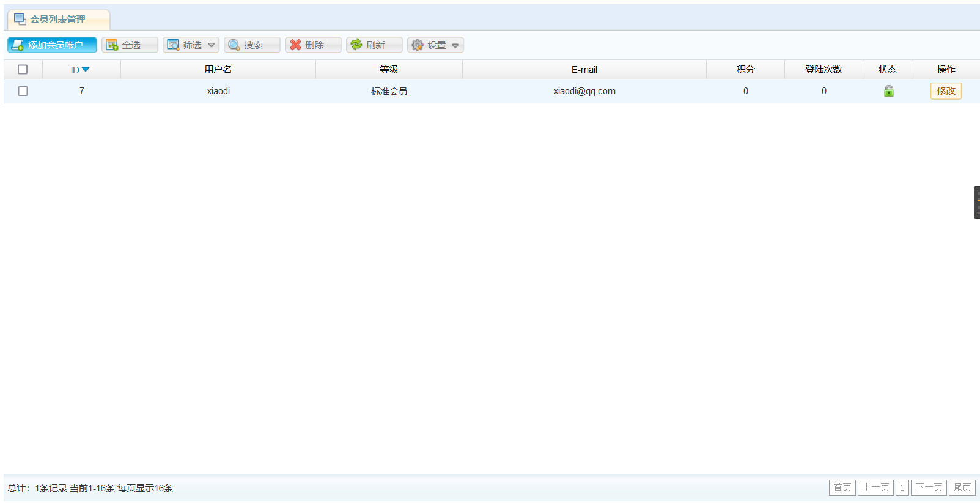This screenshot has width=980, height=503.
Task: Sort by the ID column header
Action: (x=81, y=70)
